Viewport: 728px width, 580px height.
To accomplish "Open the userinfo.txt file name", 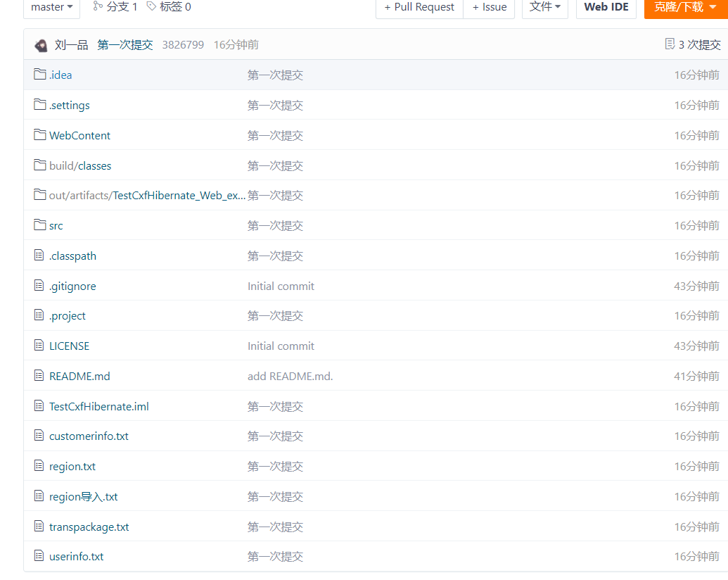I will 77,556.
